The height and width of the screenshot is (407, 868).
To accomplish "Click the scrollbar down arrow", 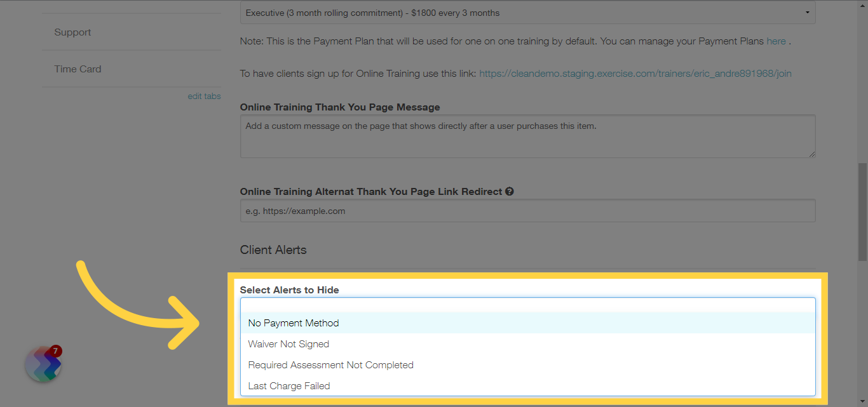I will (x=863, y=402).
